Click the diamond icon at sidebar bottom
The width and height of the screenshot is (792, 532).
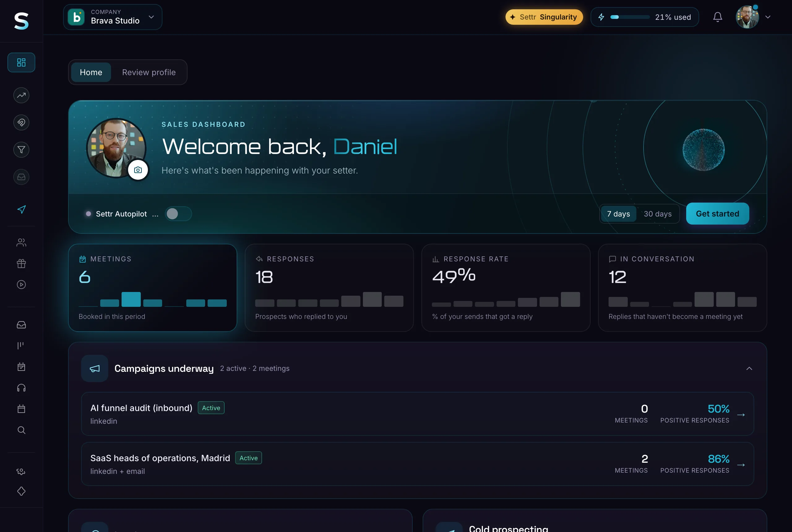click(21, 491)
